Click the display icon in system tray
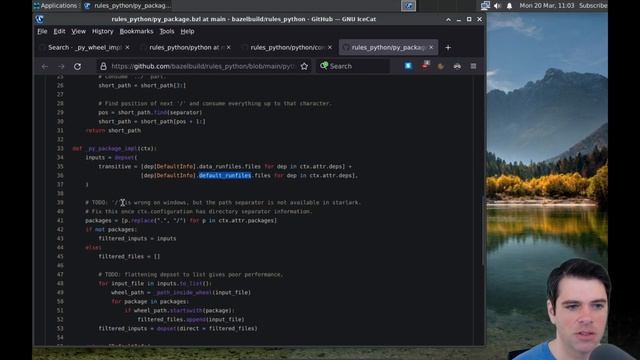 click(485, 6)
